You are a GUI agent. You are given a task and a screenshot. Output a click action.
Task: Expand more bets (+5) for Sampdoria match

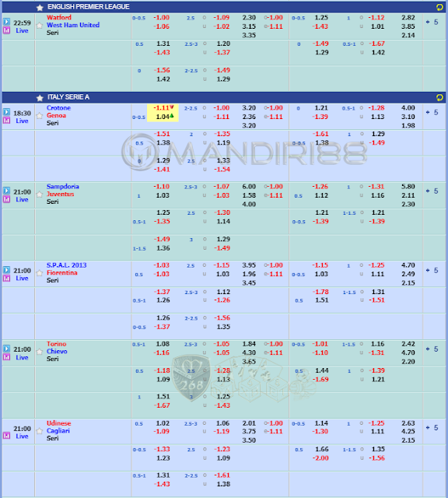[432, 191]
